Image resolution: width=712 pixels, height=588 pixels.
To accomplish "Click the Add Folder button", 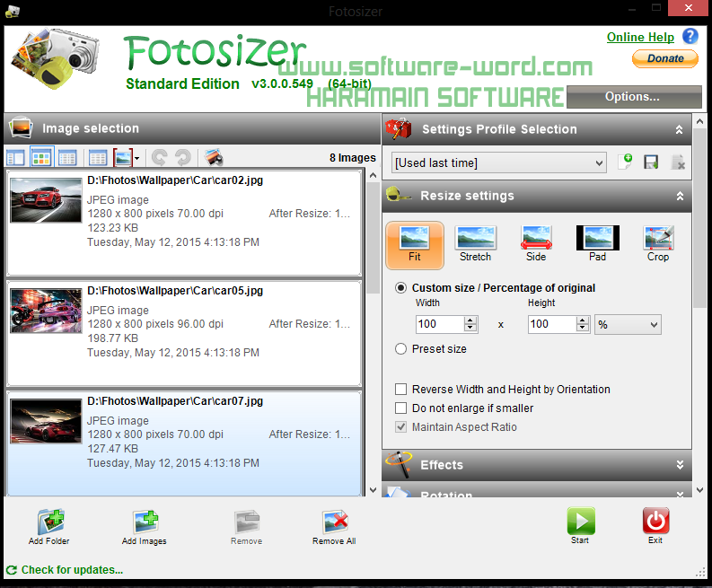I will [x=49, y=527].
